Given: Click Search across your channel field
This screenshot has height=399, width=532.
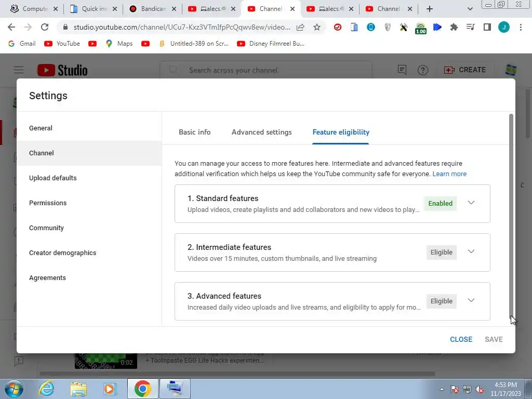Looking at the screenshot, I should pyautogui.click(x=266, y=70).
